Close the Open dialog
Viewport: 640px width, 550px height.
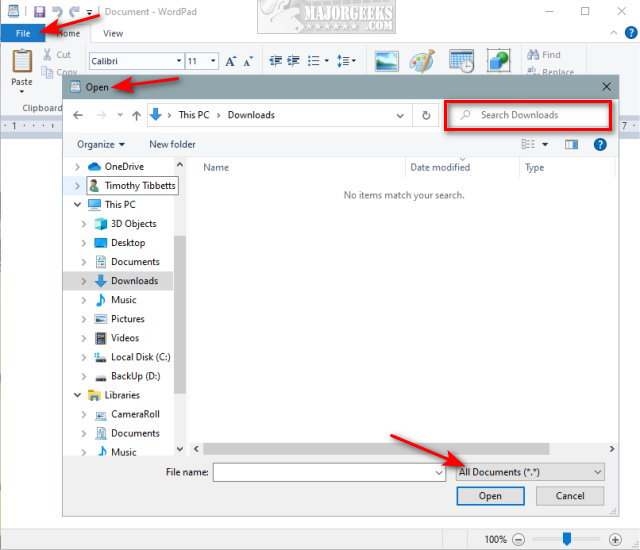607,86
